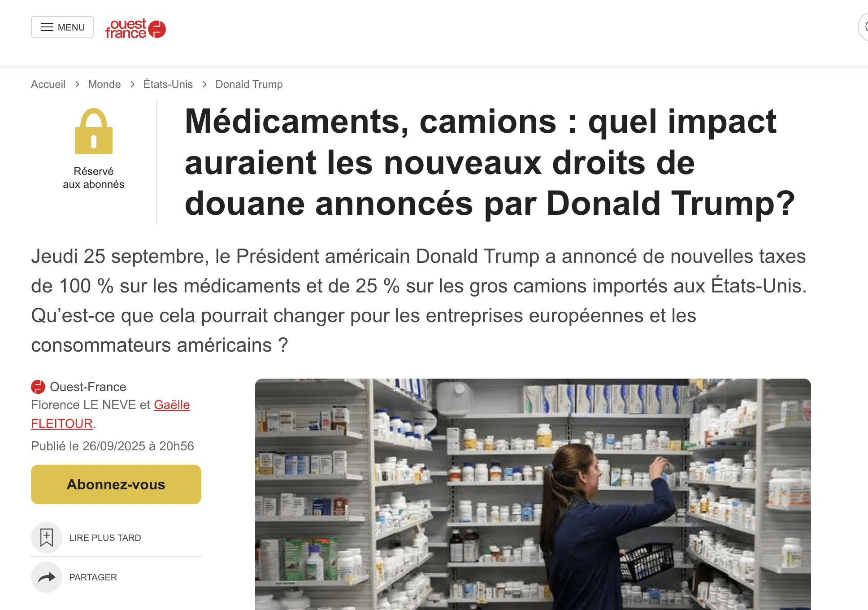Image resolution: width=868 pixels, height=610 pixels.
Task: Open author Gaëlle FLEITOUR's profile link
Action: [x=110, y=414]
